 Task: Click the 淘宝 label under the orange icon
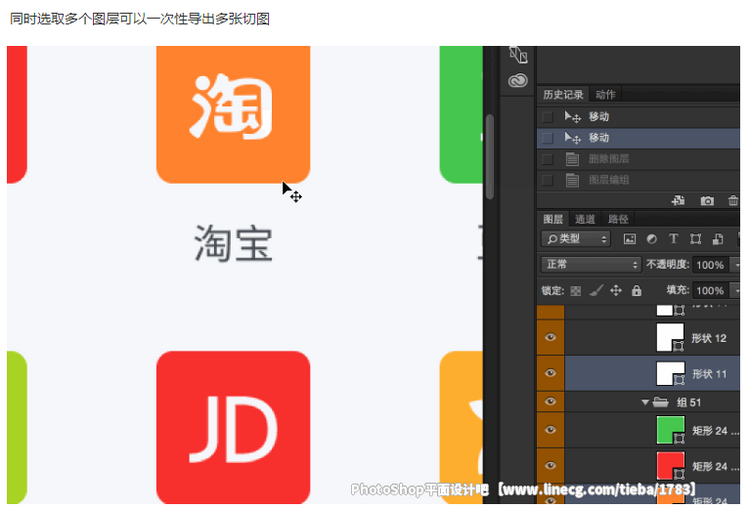pyautogui.click(x=233, y=243)
